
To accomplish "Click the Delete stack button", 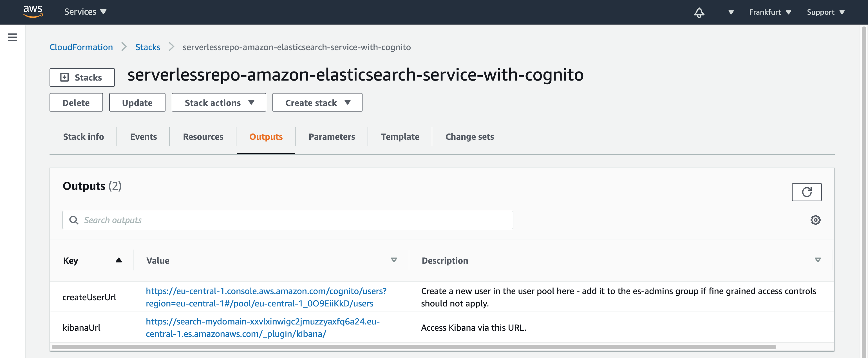I will [76, 102].
